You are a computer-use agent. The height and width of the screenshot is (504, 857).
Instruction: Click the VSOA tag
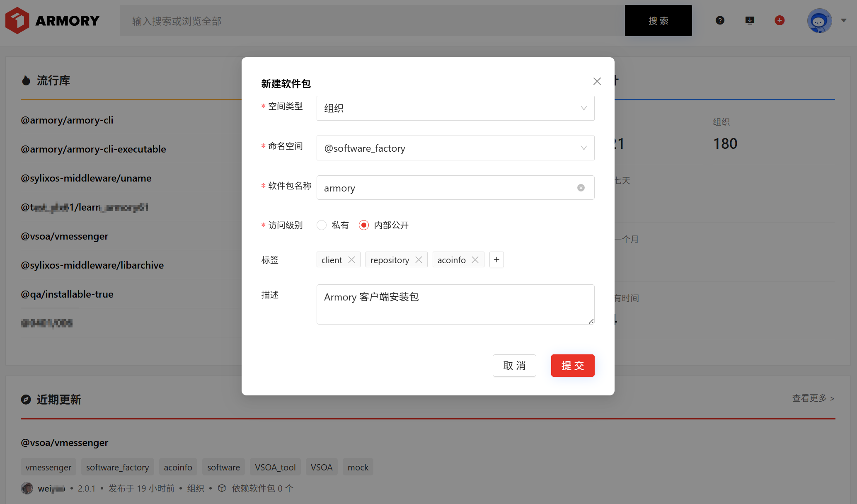pos(322,467)
